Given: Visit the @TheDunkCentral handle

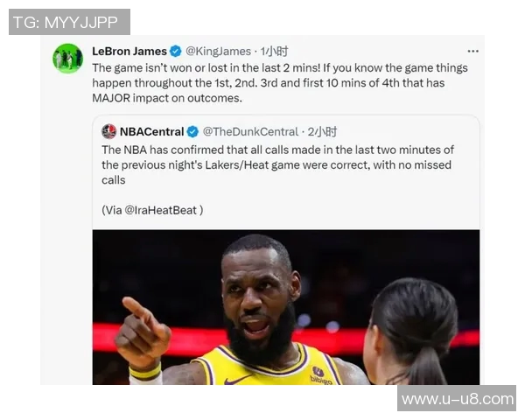Looking at the screenshot, I should [250, 132].
